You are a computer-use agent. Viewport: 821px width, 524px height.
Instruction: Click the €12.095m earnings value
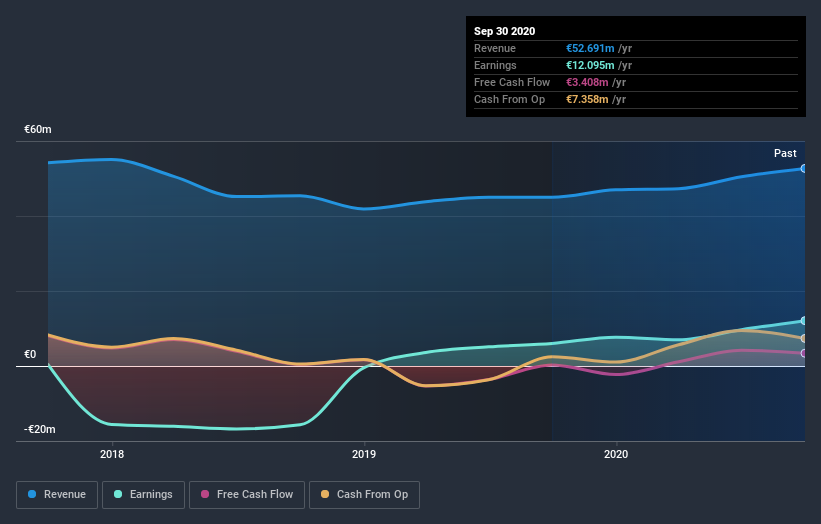[x=590, y=65]
